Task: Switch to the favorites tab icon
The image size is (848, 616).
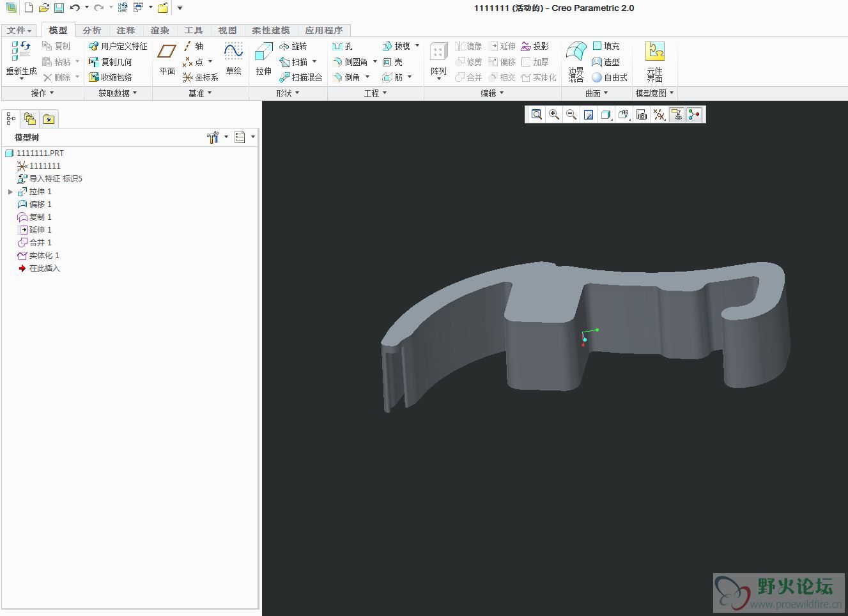Action: pyautogui.click(x=49, y=118)
